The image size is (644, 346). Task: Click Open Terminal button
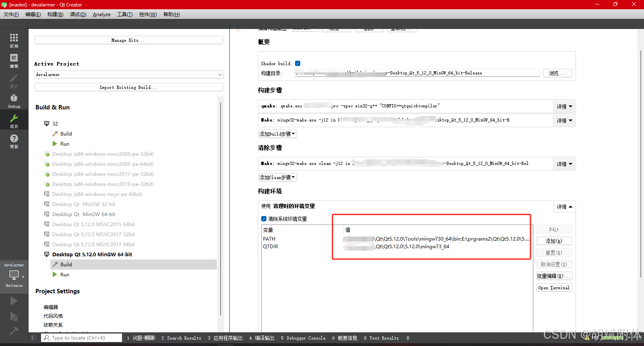click(x=554, y=288)
